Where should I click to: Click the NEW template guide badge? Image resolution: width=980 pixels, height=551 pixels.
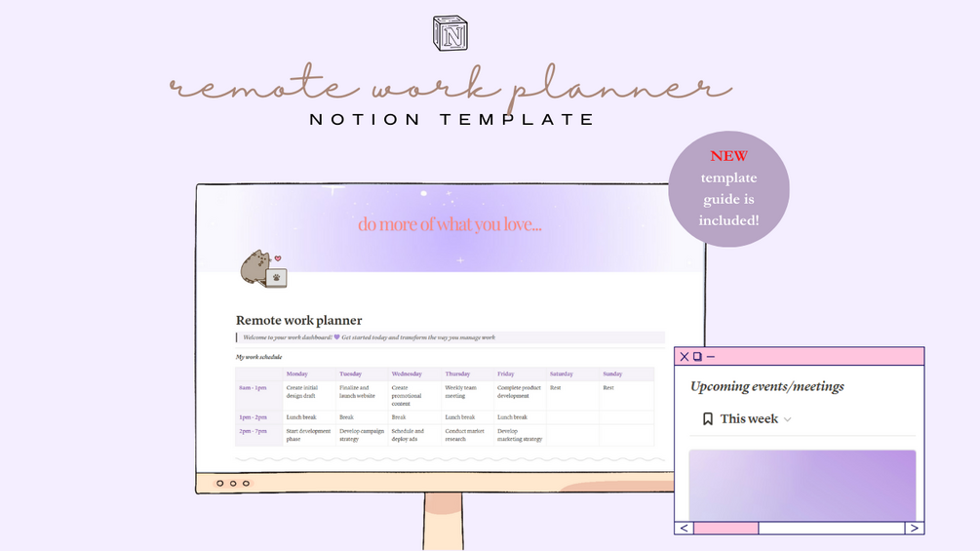[728, 188]
